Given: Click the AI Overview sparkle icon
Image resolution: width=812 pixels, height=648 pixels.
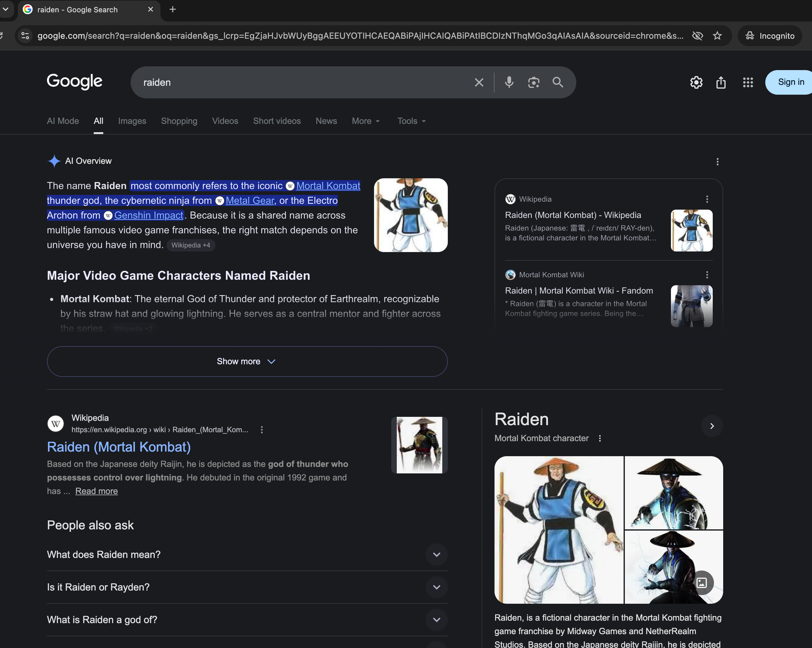Looking at the screenshot, I should coord(54,161).
